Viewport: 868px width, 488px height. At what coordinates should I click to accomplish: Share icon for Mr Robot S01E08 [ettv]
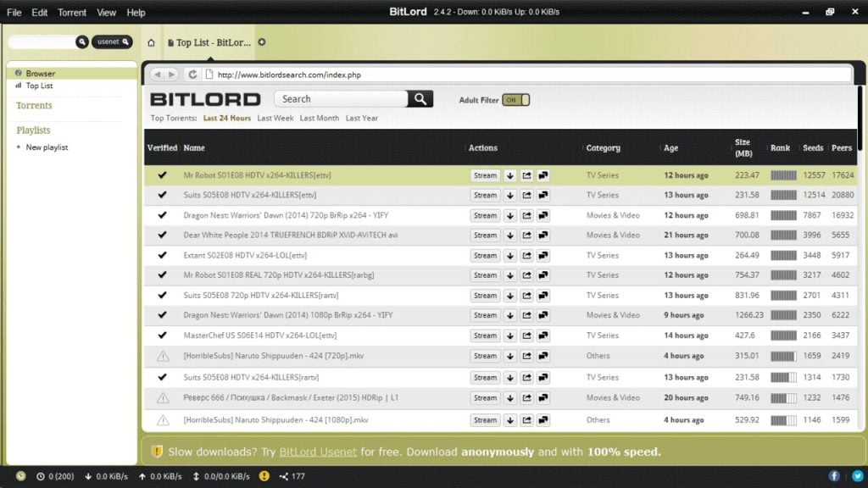pyautogui.click(x=526, y=175)
